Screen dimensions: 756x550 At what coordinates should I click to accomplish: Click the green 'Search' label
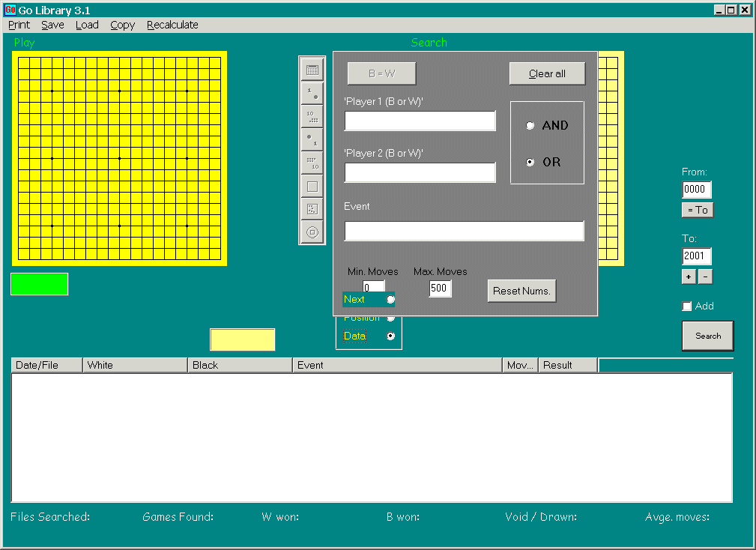click(429, 43)
